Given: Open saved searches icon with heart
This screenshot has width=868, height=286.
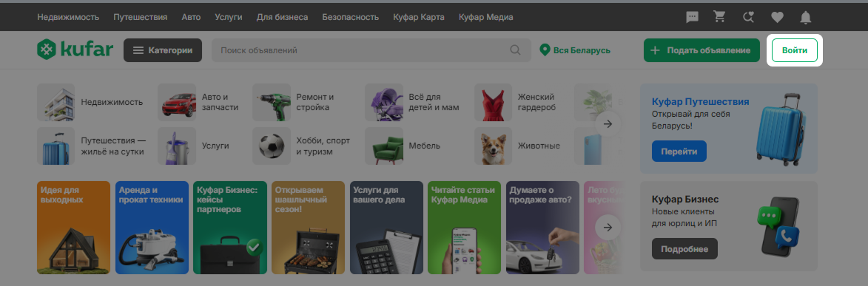Looking at the screenshot, I should tap(748, 17).
